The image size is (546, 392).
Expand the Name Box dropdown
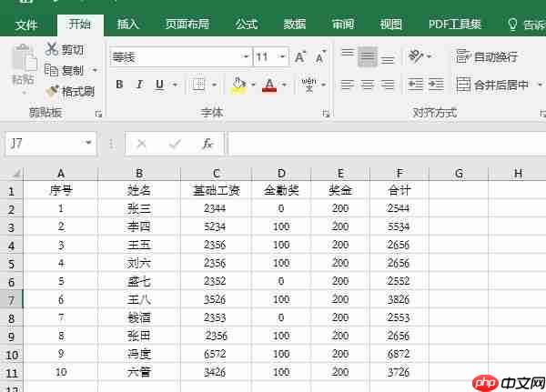[88, 143]
